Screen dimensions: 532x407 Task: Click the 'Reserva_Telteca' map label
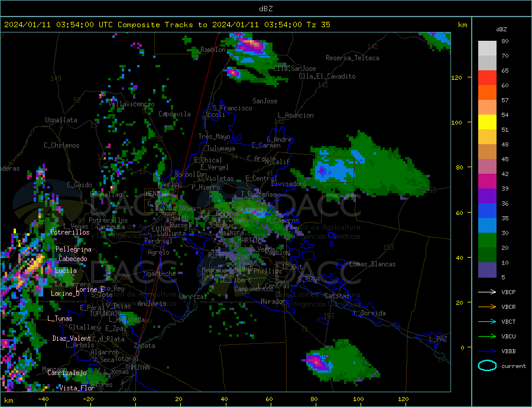point(352,58)
